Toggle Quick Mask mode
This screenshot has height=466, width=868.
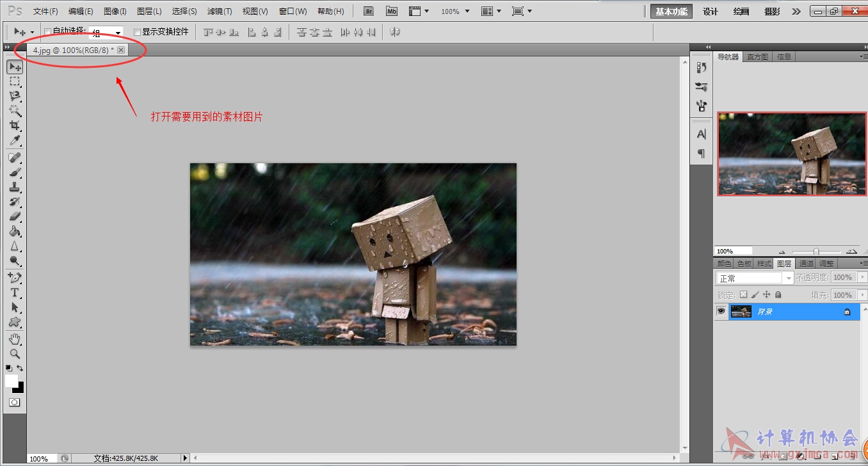pyautogui.click(x=14, y=402)
